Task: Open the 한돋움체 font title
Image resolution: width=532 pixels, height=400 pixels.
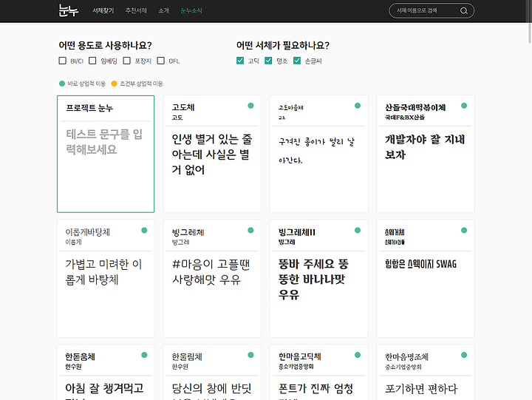Action: point(80,356)
